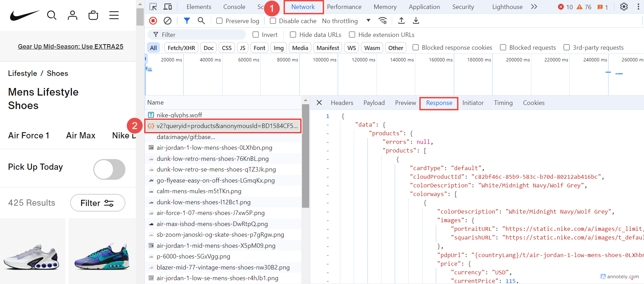Activate the inspect element picker icon

click(153, 7)
